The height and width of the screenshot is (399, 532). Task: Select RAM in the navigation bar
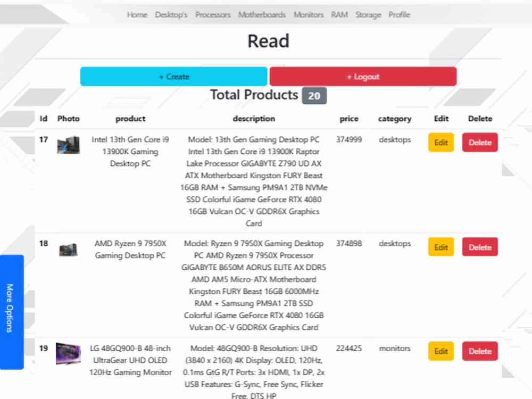[x=339, y=14]
